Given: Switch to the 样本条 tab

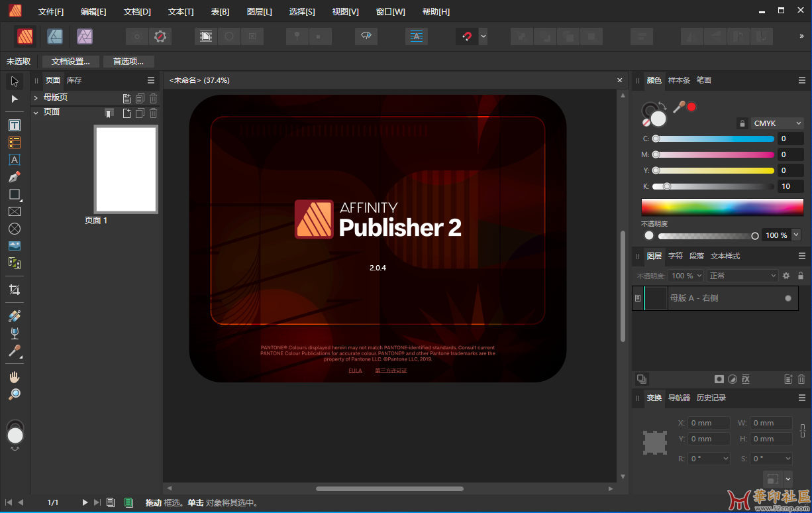Looking at the screenshot, I should (679, 80).
